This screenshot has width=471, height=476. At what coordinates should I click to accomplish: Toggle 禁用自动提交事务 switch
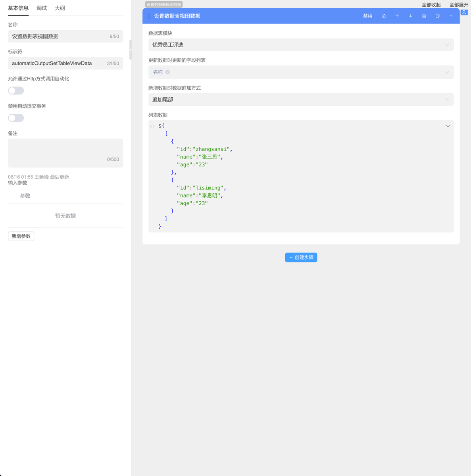click(16, 118)
